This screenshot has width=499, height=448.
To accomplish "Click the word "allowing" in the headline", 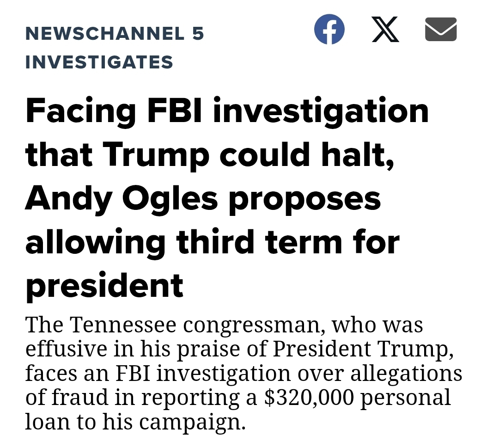I will coord(95,242).
